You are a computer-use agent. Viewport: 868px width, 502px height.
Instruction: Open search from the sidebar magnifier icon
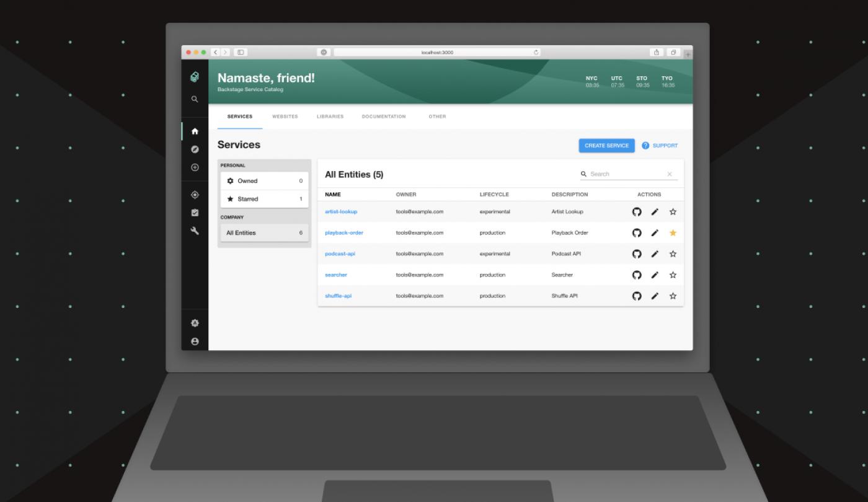point(195,99)
